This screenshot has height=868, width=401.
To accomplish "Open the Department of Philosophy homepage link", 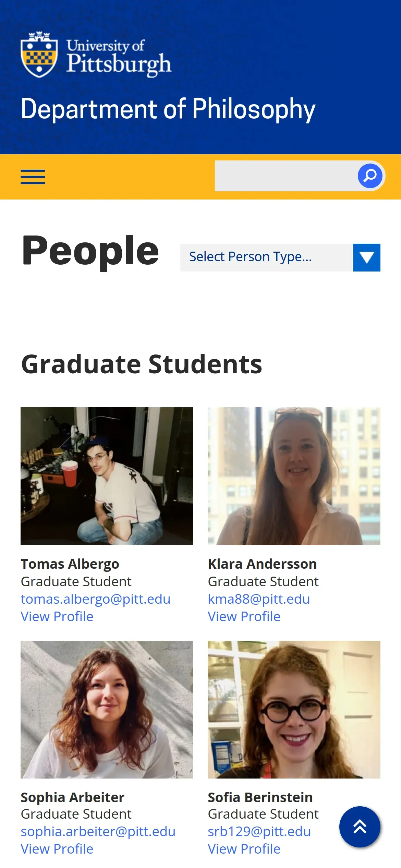I will coord(168,109).
